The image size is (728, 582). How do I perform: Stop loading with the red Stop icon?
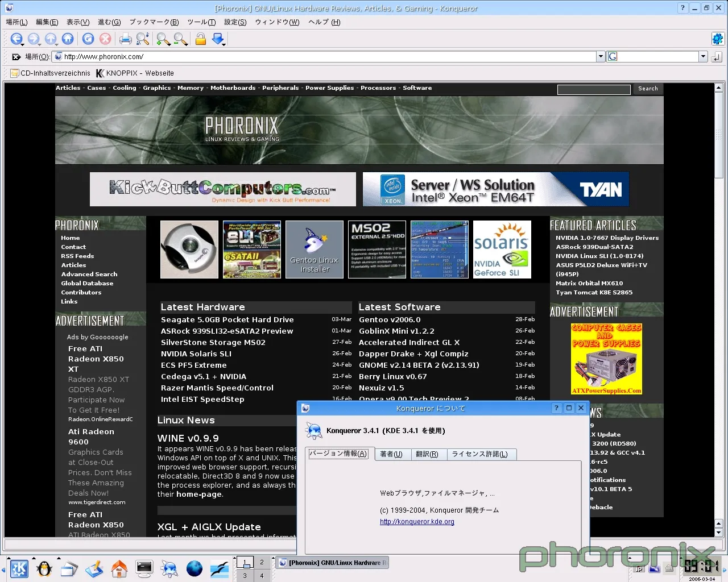click(x=105, y=39)
